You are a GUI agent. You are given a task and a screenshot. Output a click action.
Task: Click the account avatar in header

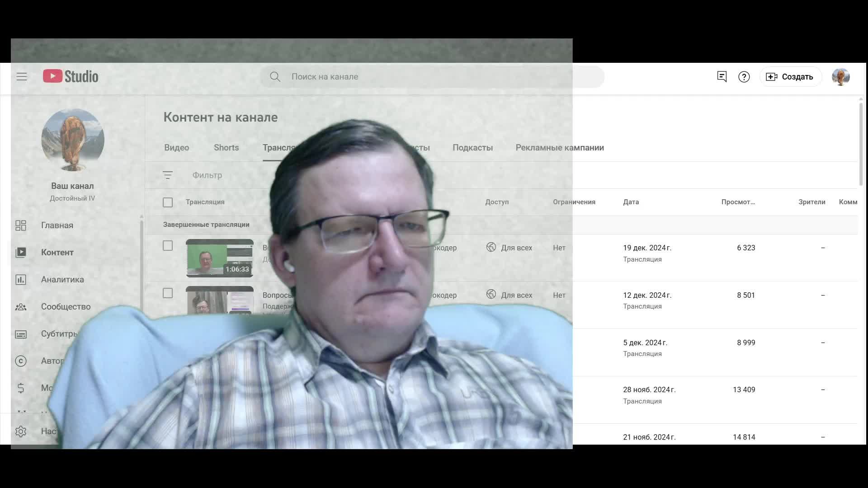840,77
